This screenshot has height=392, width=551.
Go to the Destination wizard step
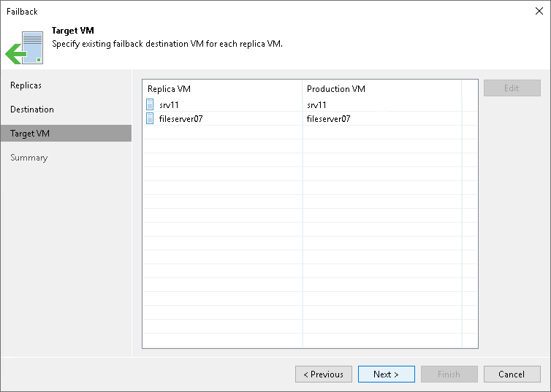click(x=32, y=109)
